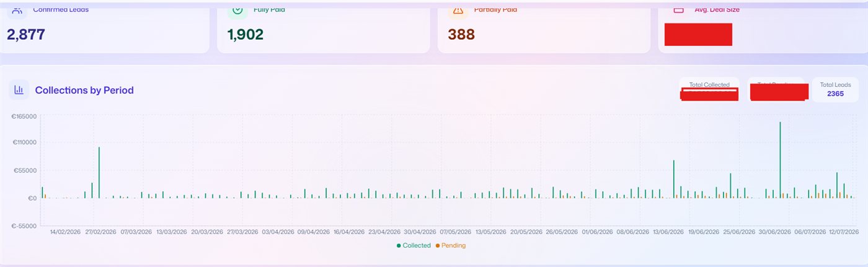Click the Fully Paid label
The width and height of the screenshot is (868, 267).
coord(269,9)
